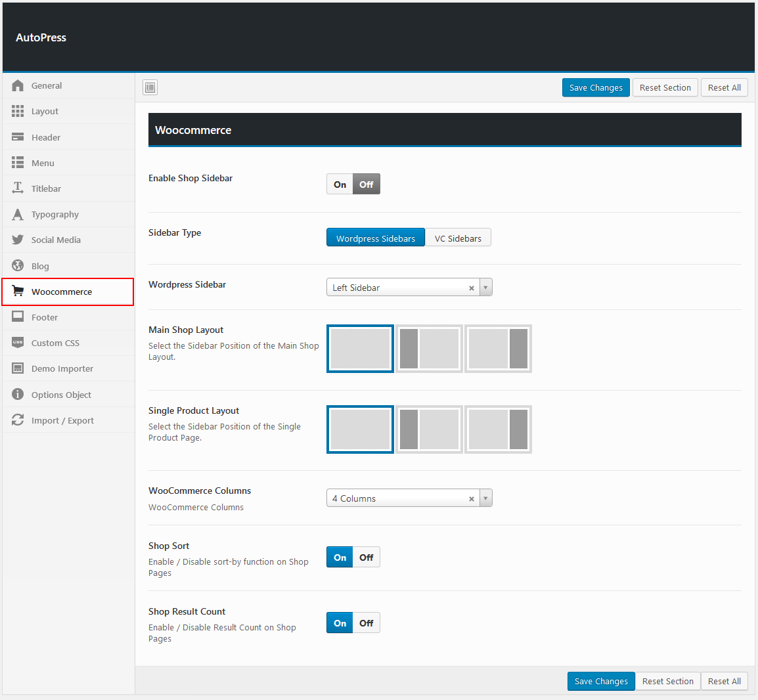
Task: Choose right-sidebar Single Product Layout
Action: (498, 429)
